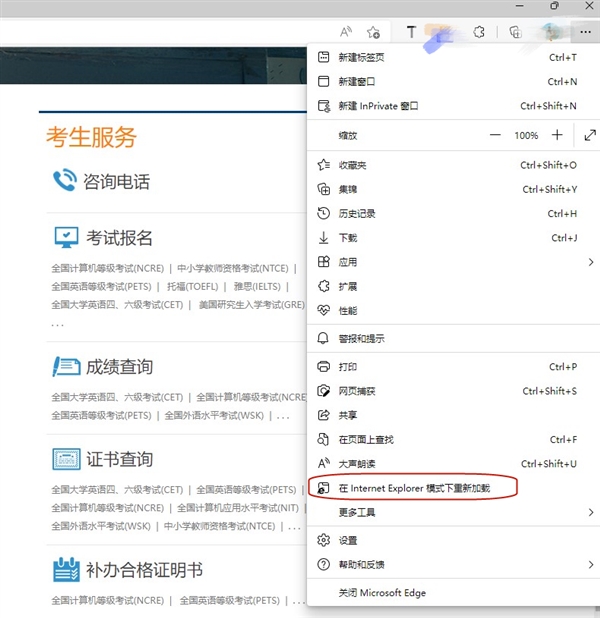This screenshot has width=600, height=618.
Task: Restore the browser window size
Action: [x=554, y=6]
